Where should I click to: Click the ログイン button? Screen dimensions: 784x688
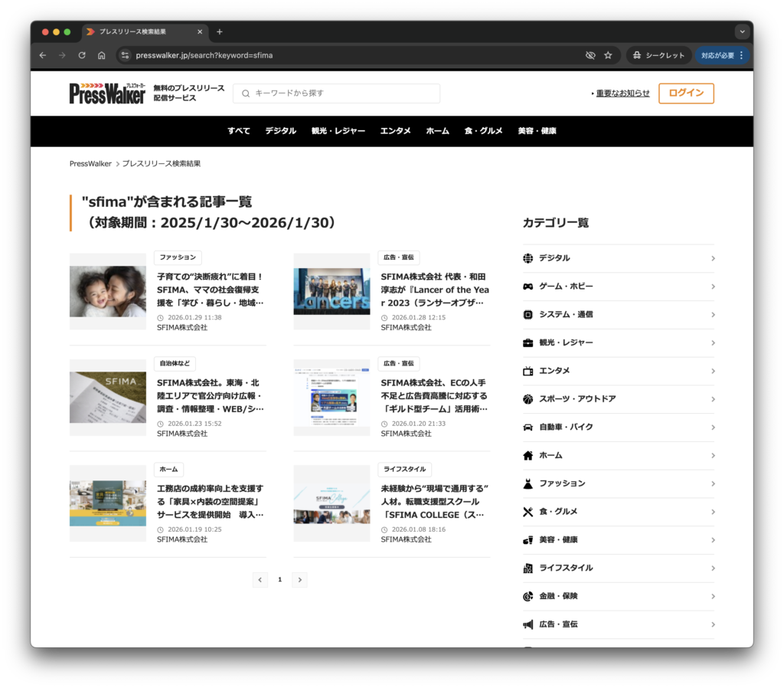pyautogui.click(x=686, y=93)
